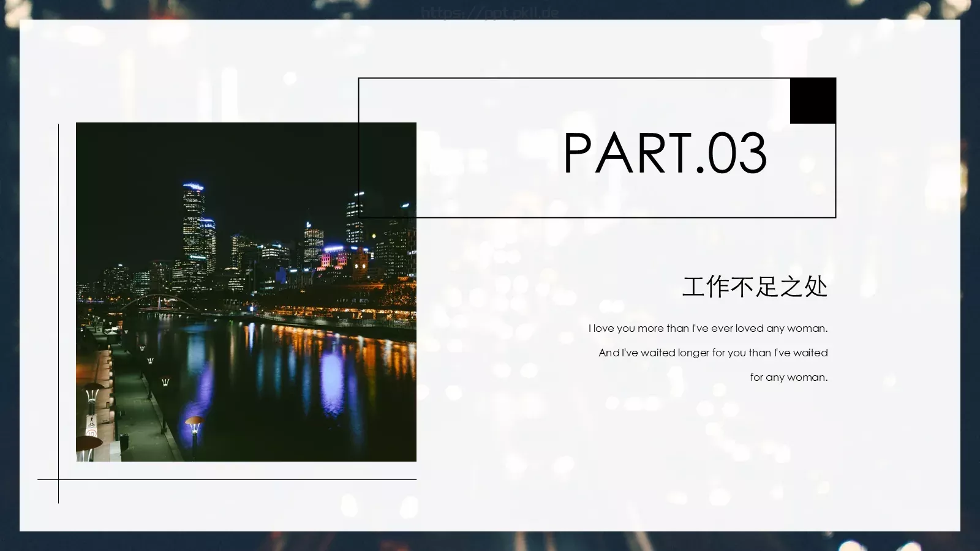Select the Chinese heading 工作不足之处
This screenshot has height=551, width=980.
[755, 287]
